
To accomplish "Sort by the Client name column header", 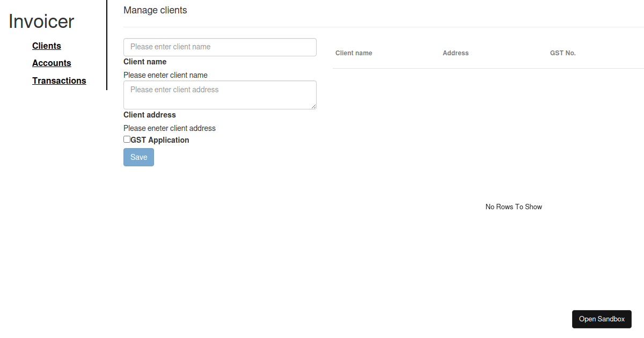I will (x=354, y=53).
